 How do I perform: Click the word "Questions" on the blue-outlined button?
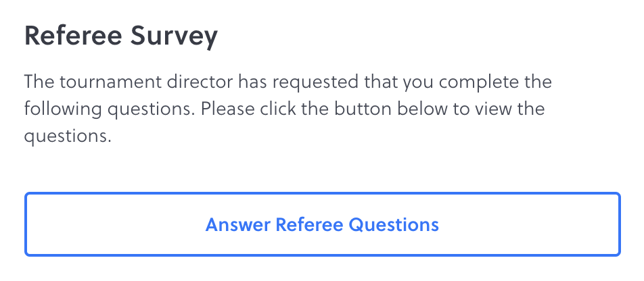pyautogui.click(x=394, y=224)
